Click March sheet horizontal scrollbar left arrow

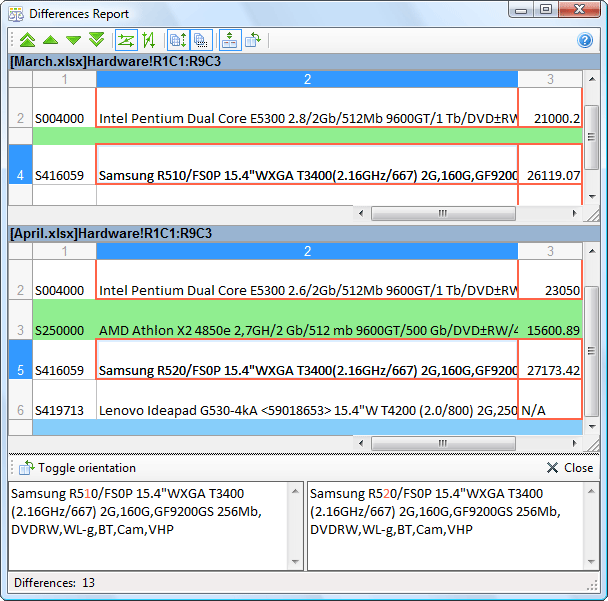(361, 213)
